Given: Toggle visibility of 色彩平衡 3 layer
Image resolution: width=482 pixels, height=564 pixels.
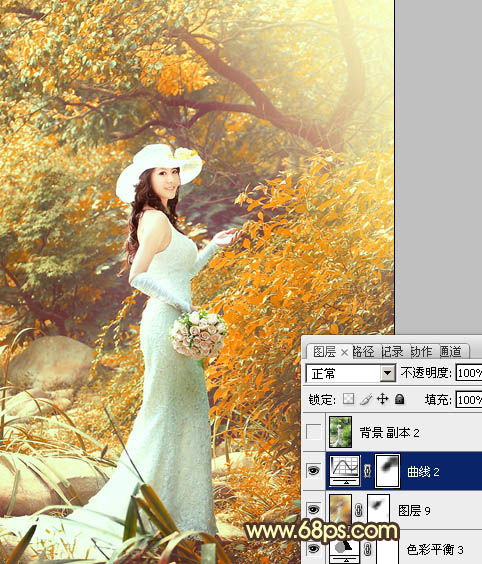Looking at the screenshot, I should click(x=313, y=549).
